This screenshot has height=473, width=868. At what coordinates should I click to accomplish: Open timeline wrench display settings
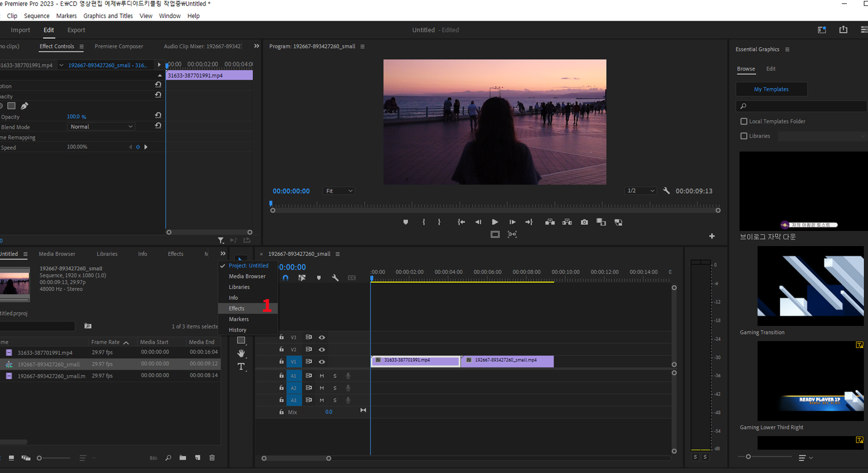[335, 278]
